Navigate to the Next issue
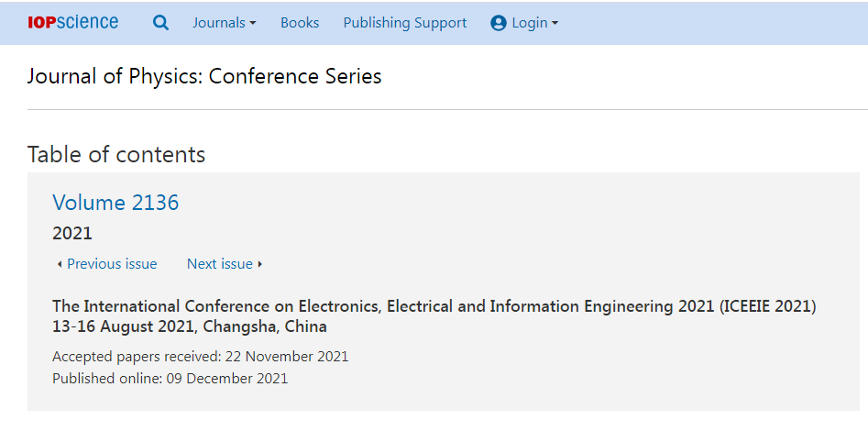The height and width of the screenshot is (442, 868). [219, 264]
